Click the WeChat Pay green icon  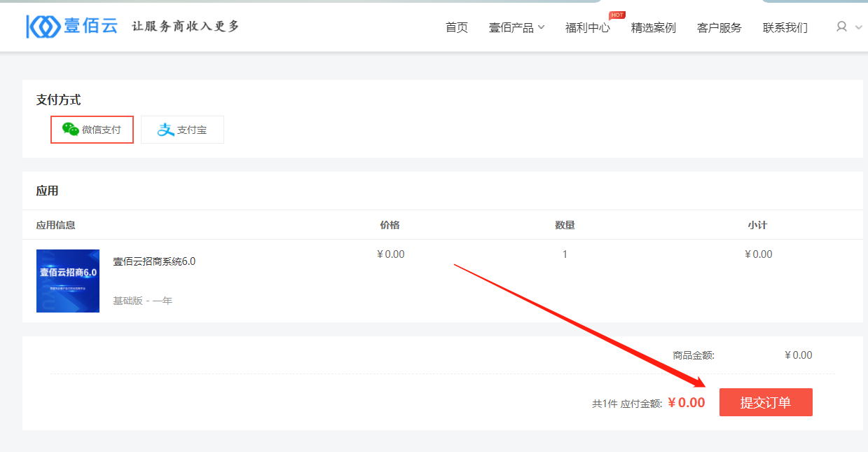(x=71, y=129)
